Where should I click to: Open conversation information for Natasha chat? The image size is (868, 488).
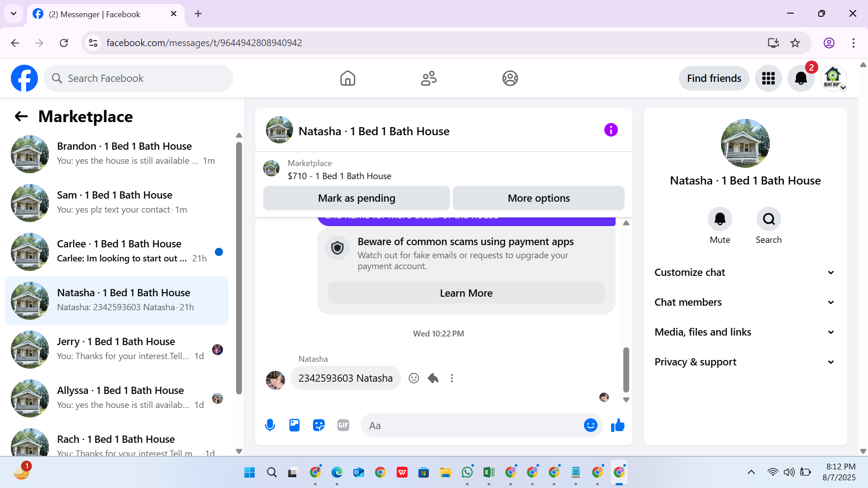(x=611, y=130)
